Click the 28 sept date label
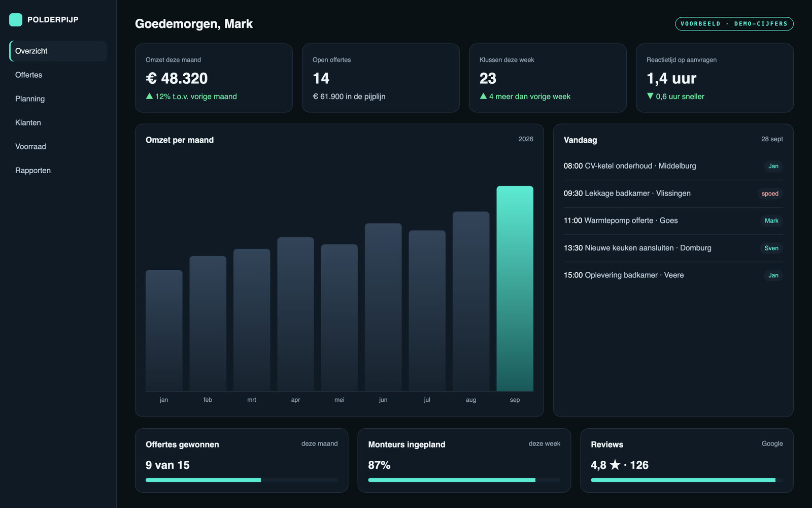This screenshot has height=508, width=812. [x=772, y=139]
